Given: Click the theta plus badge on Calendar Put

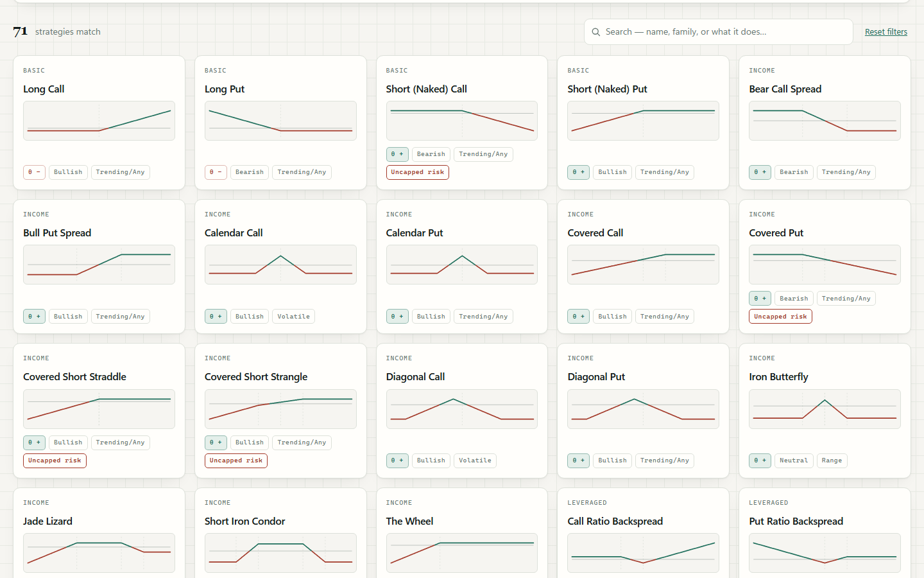Looking at the screenshot, I should [x=397, y=317].
